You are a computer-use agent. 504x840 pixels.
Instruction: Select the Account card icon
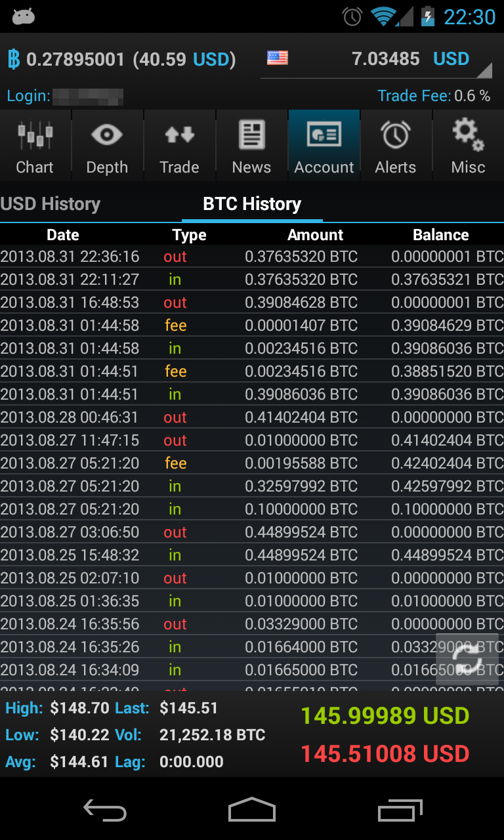(324, 135)
